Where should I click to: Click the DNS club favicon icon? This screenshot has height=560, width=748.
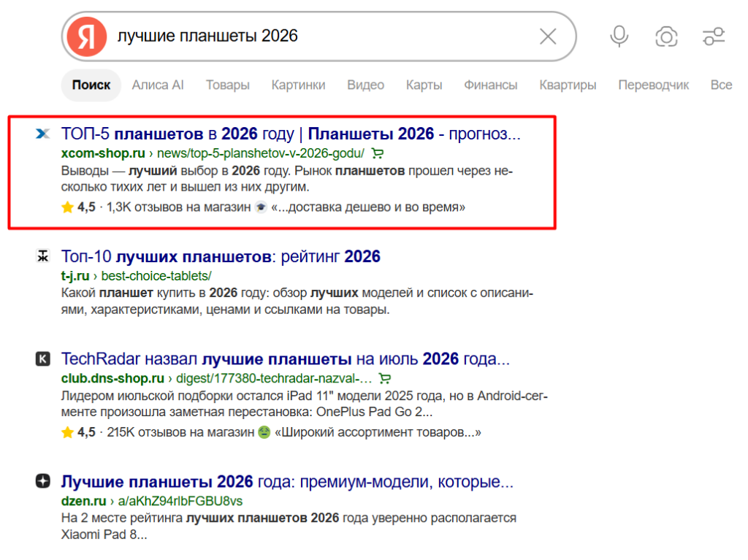coord(43,358)
